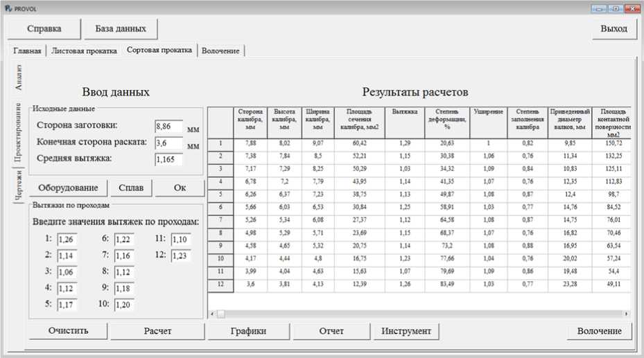Click pass 6 draw field with 1,22

click(124, 239)
